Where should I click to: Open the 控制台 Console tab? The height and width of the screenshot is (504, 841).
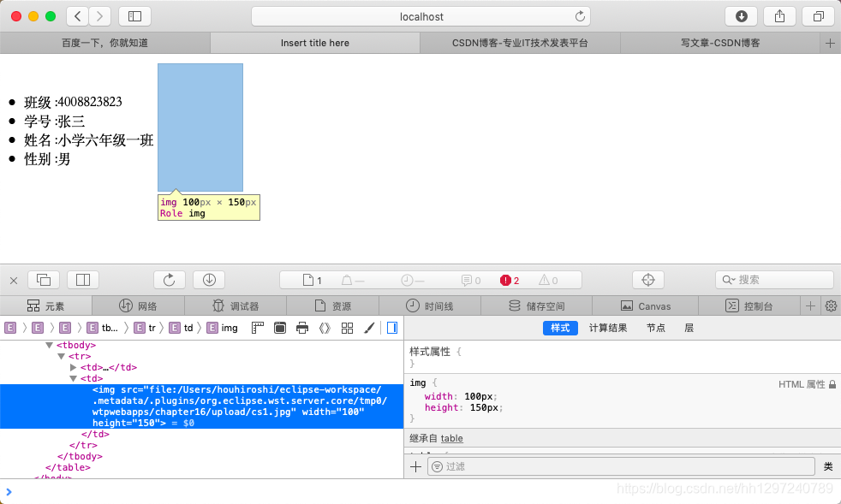pyautogui.click(x=749, y=306)
